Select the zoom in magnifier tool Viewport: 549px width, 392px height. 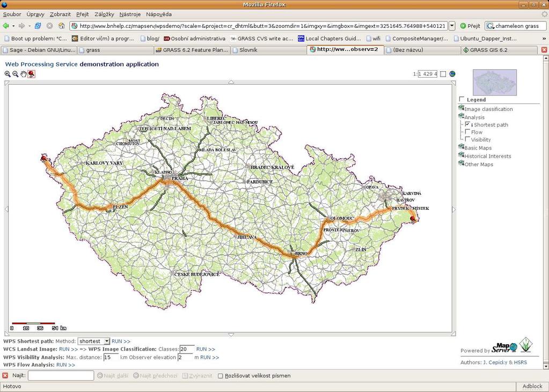8,74
